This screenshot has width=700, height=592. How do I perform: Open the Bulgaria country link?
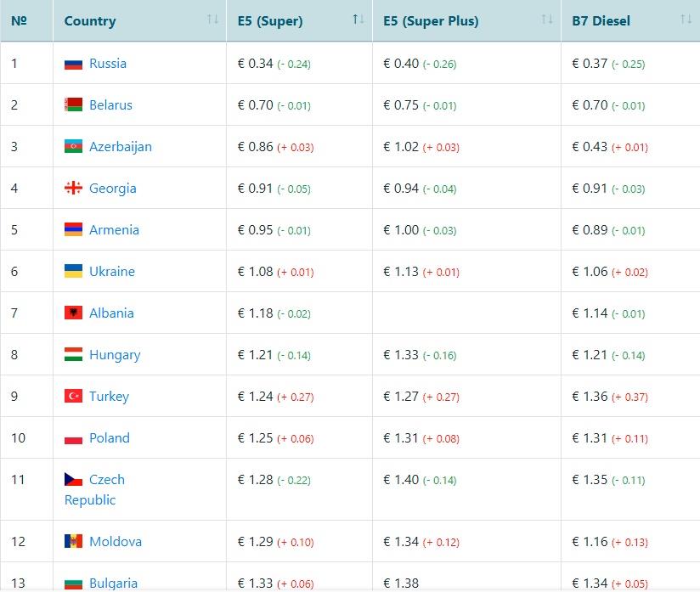[x=113, y=584]
